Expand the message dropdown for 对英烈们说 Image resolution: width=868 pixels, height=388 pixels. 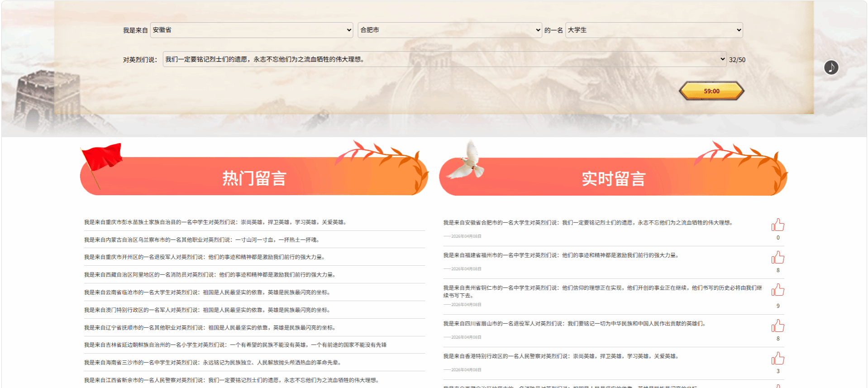pos(444,59)
